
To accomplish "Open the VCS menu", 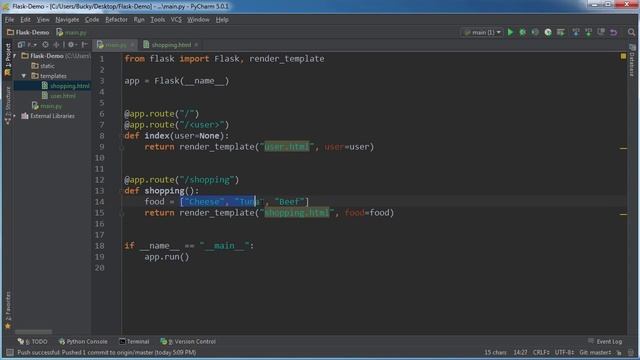I will pos(176,20).
